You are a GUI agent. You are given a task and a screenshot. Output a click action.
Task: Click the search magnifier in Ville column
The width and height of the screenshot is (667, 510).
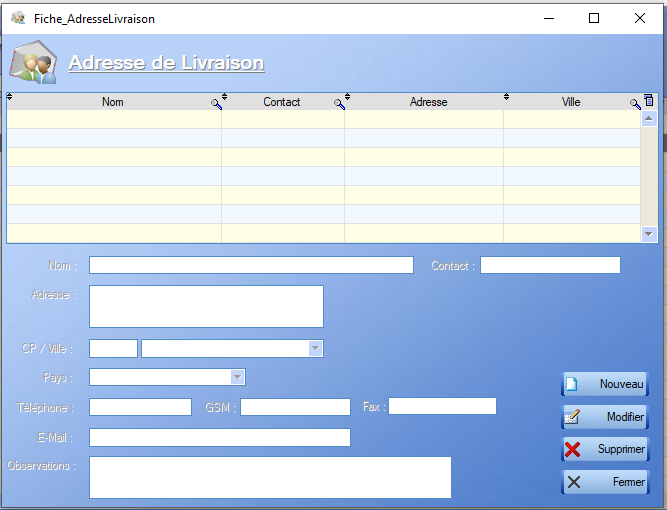click(x=634, y=103)
